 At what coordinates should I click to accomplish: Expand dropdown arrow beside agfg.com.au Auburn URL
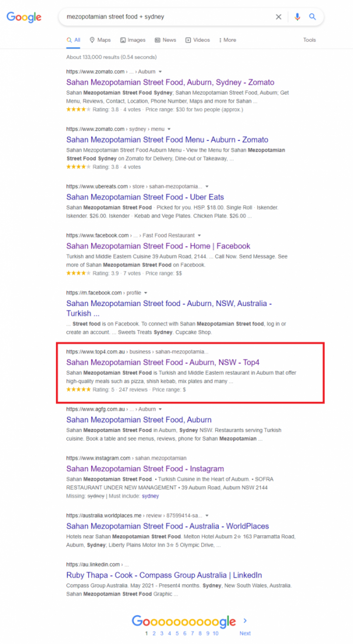tap(160, 409)
